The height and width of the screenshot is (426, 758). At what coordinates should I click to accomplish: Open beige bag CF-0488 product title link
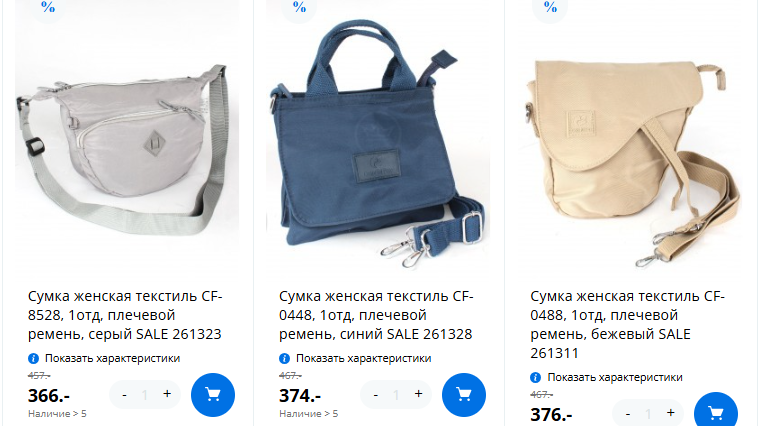(x=627, y=324)
